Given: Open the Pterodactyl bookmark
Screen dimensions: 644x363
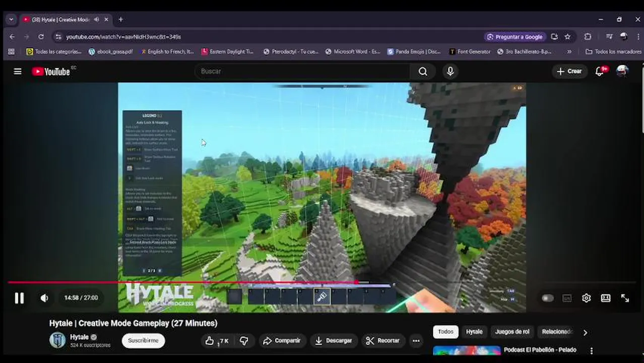Looking at the screenshot, I should (291, 51).
